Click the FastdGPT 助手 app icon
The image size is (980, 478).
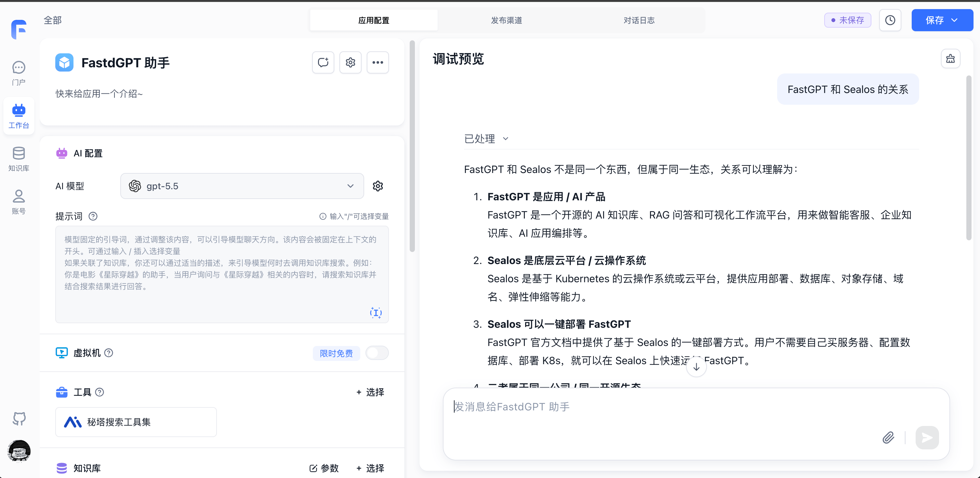64,62
